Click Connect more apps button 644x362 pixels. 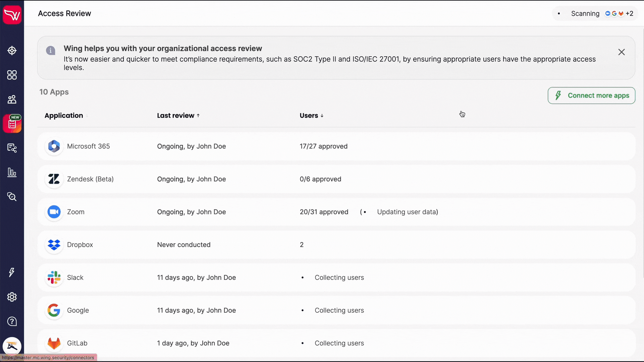[x=591, y=96]
